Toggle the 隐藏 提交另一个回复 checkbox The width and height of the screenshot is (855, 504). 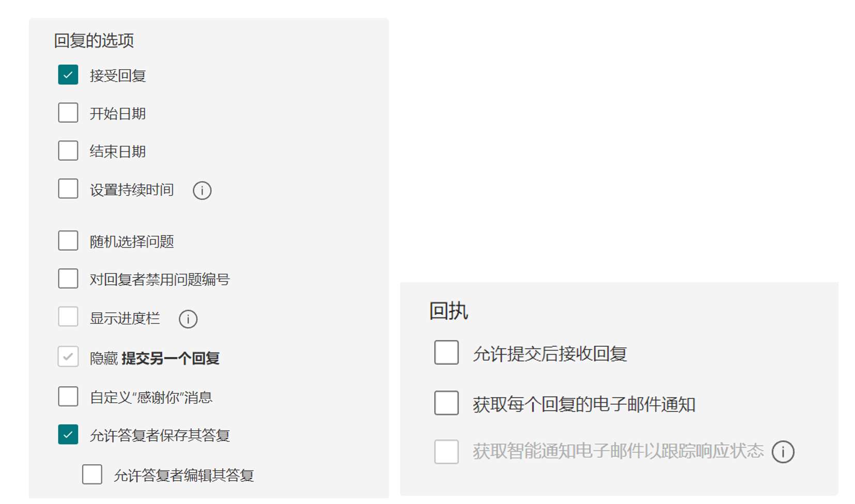pyautogui.click(x=68, y=357)
